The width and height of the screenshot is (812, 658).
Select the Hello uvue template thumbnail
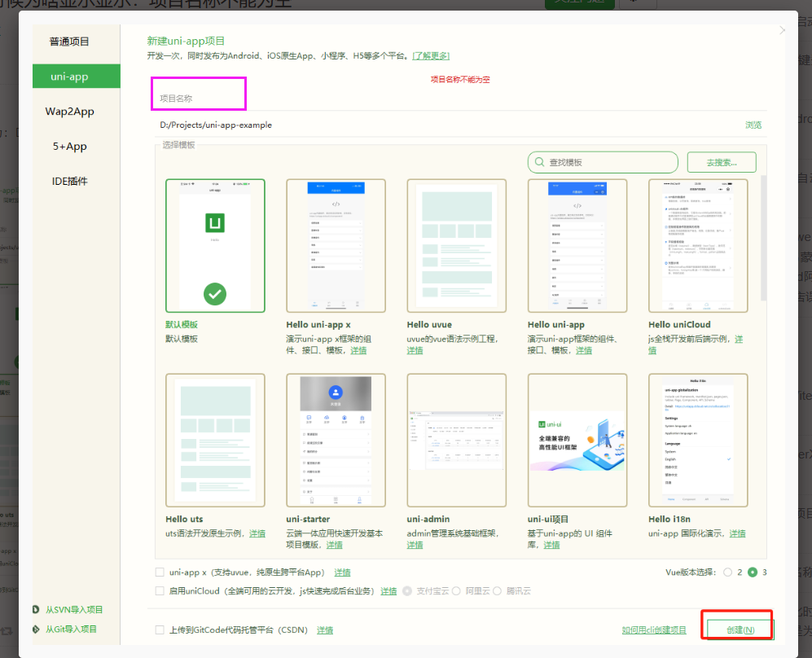[456, 245]
